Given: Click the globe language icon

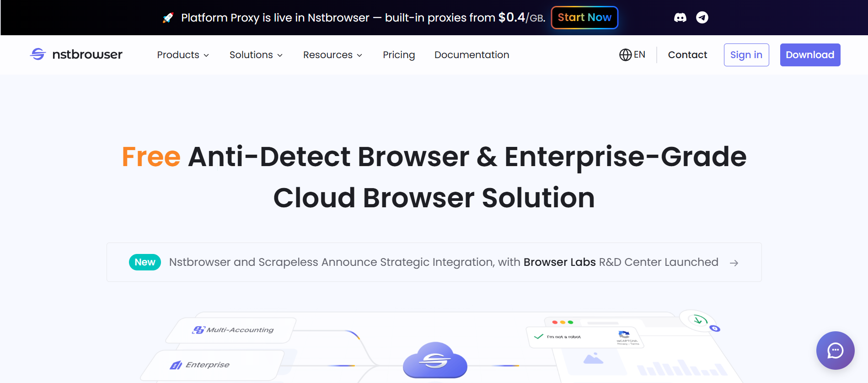Looking at the screenshot, I should [625, 55].
